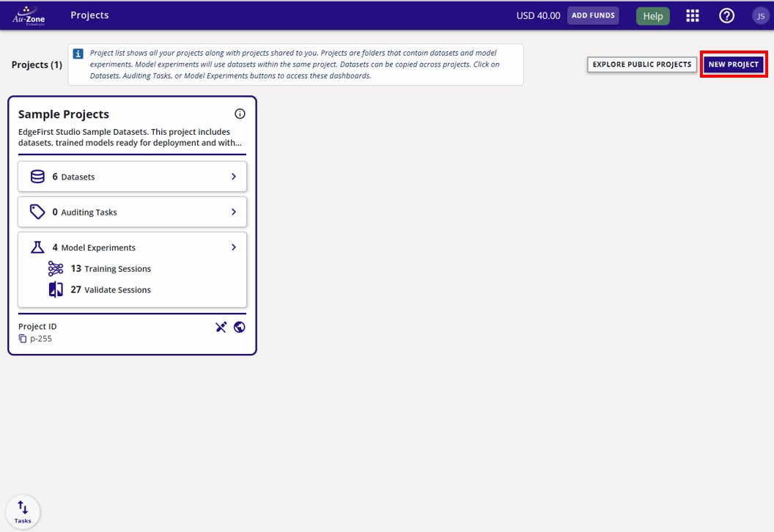Open the Projects page from the top bar
The height and width of the screenshot is (532, 774).
pos(89,15)
